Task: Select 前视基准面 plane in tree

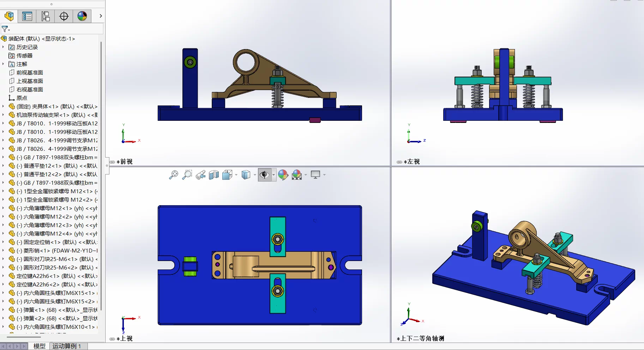Action: [30, 72]
